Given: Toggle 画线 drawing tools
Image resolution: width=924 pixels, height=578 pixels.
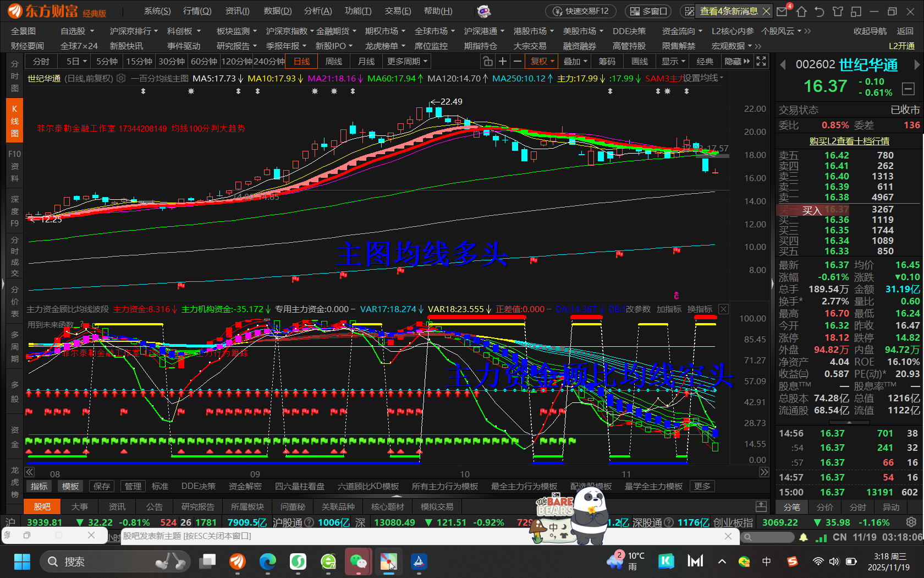Looking at the screenshot, I should (639, 62).
